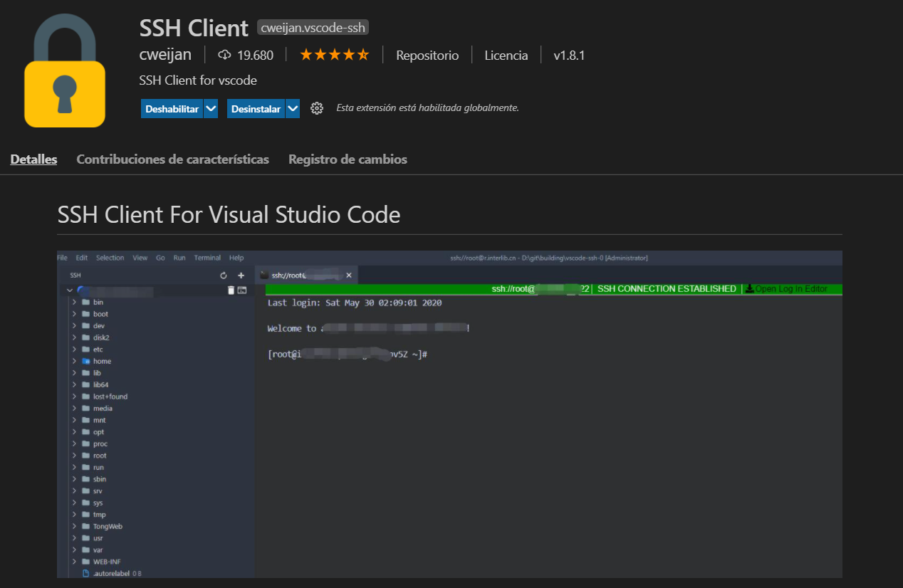Click the download icon before Open Log In Editor
This screenshot has width=903, height=588.
point(749,289)
